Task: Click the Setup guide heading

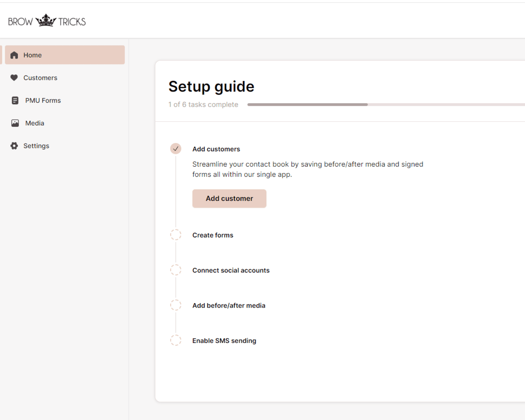Action: point(211,87)
